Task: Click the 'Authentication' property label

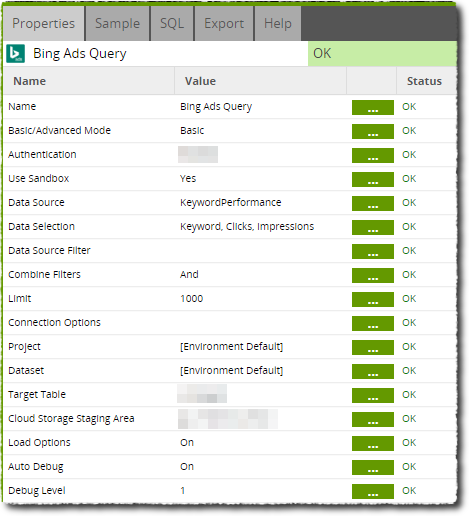Action: tap(42, 154)
